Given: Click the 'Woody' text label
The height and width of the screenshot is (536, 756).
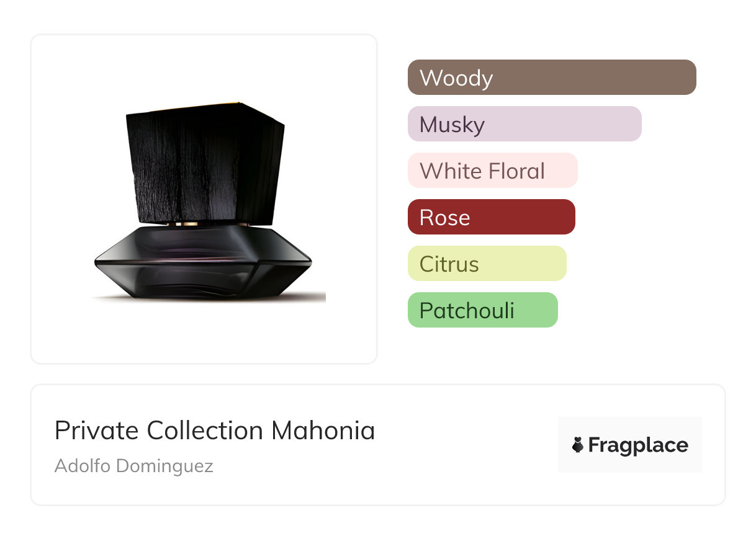Looking at the screenshot, I should [456, 78].
